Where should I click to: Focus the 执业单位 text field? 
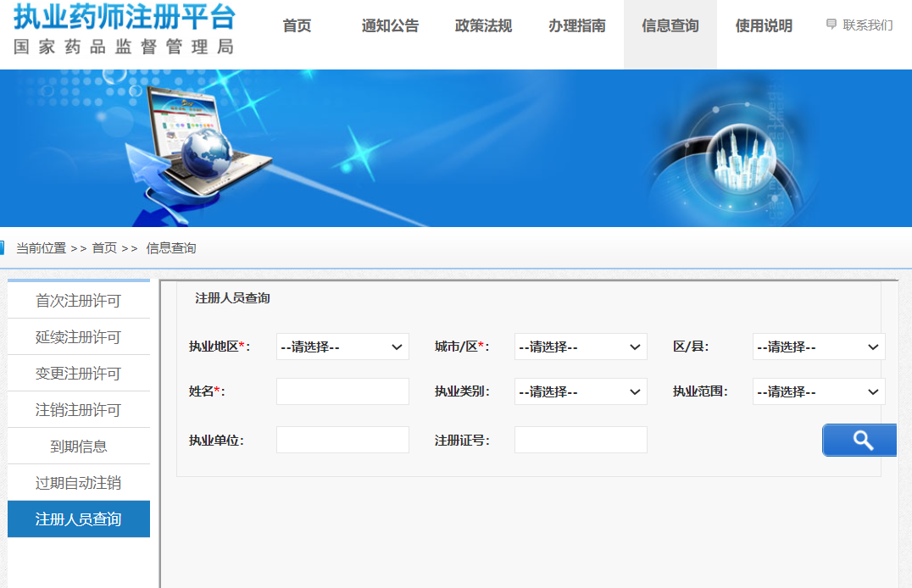[x=342, y=440]
